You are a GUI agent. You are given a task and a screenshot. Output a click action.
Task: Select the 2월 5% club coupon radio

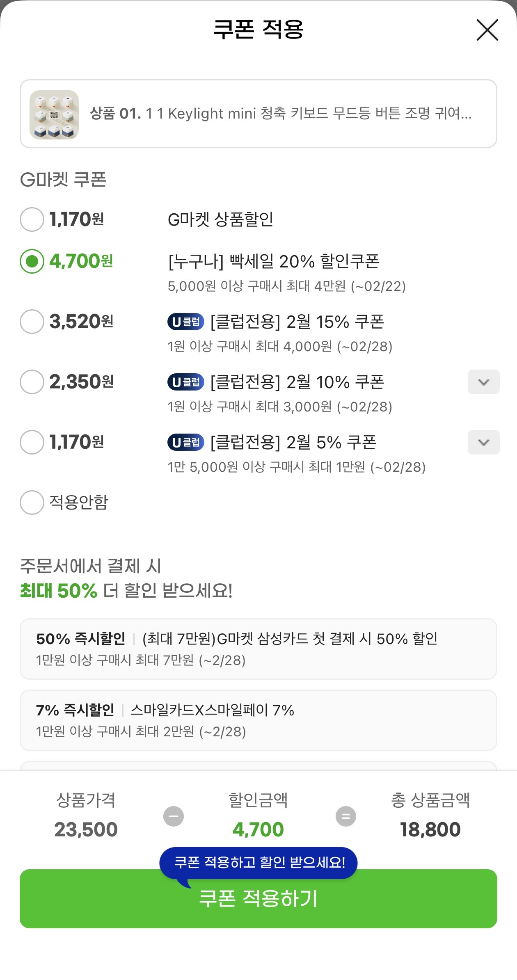pos(32,442)
